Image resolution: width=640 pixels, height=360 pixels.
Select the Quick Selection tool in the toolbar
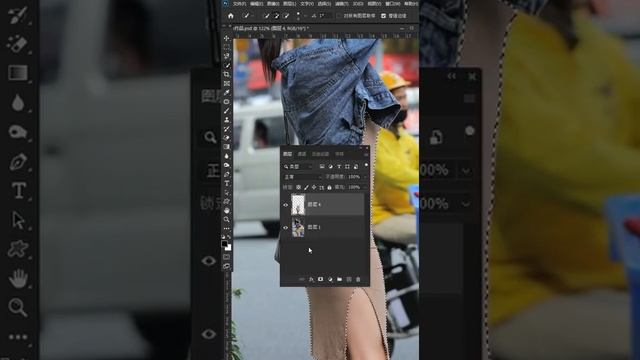coord(227,65)
